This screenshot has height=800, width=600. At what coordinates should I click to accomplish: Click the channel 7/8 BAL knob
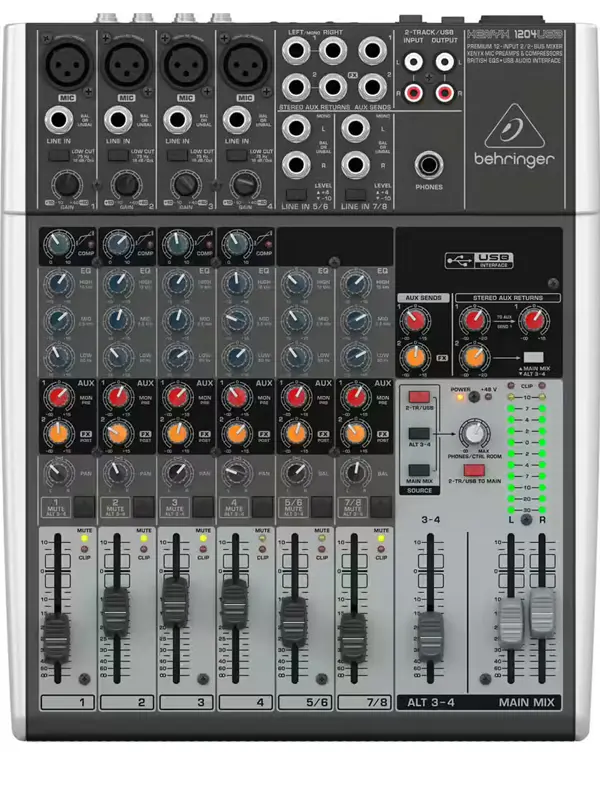pos(356,473)
